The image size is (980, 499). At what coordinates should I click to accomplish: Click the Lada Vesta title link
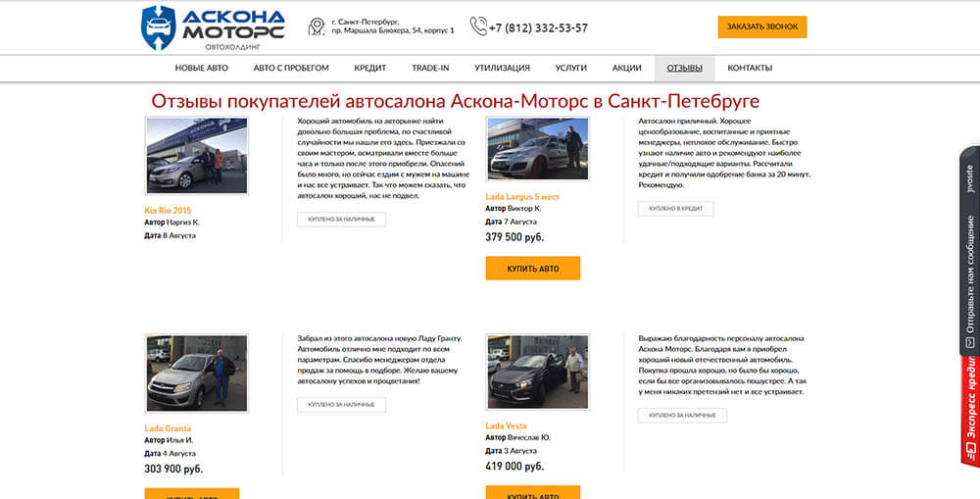coord(507,425)
